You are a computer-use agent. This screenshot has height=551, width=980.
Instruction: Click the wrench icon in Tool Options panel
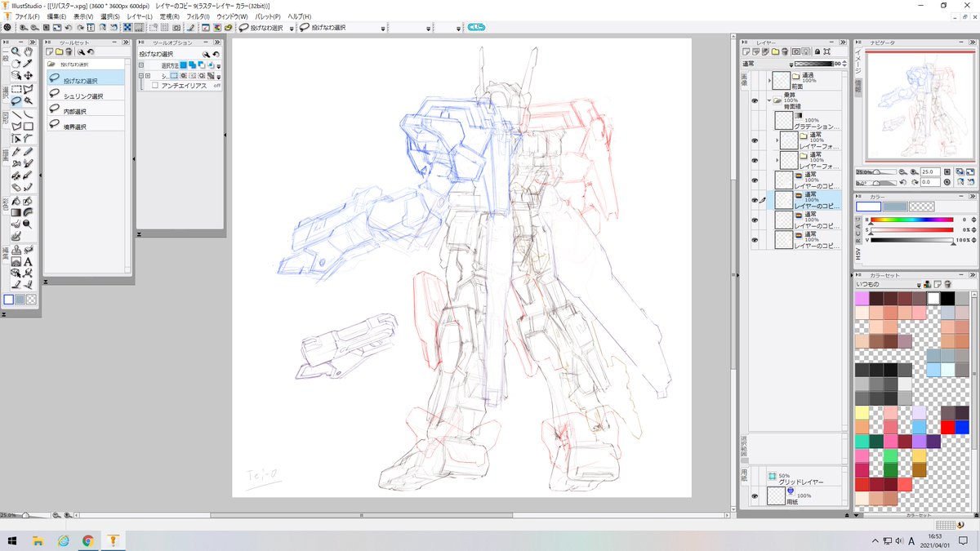coord(206,55)
